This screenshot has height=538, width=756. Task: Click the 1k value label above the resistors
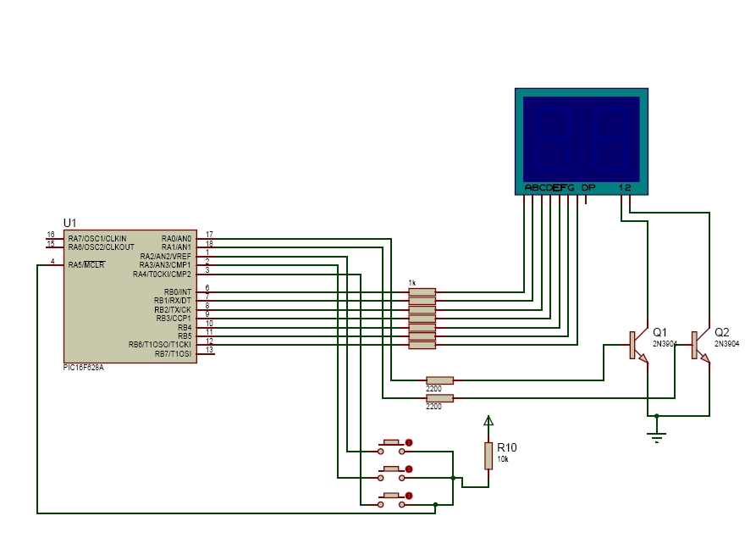point(411,283)
